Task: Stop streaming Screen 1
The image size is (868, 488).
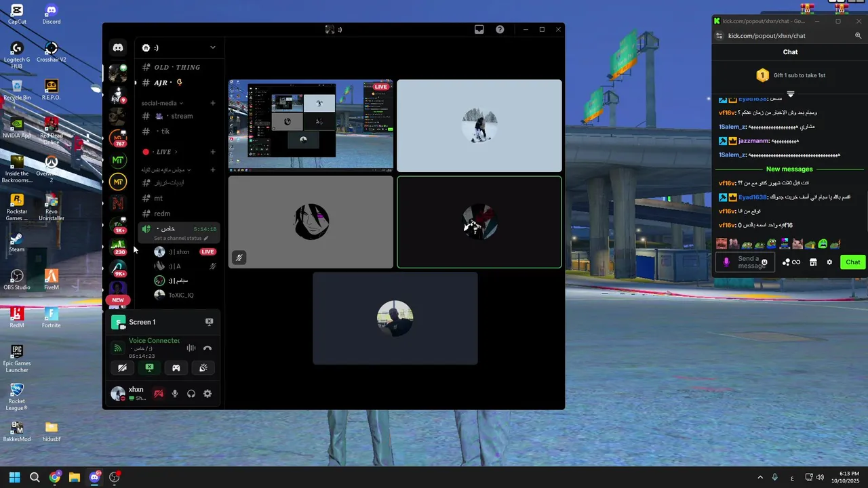Action: (209, 322)
